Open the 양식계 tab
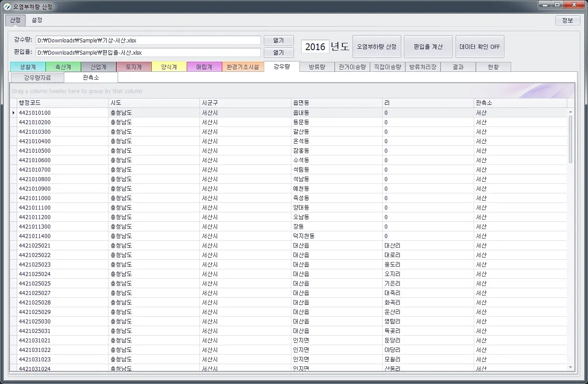Viewport: 588px width, 384px height. [x=169, y=67]
